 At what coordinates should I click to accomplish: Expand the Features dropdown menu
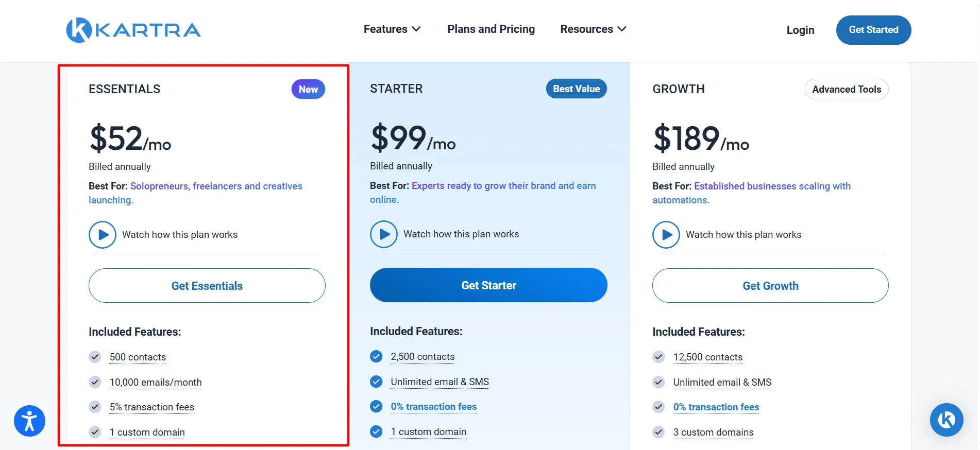coord(392,29)
